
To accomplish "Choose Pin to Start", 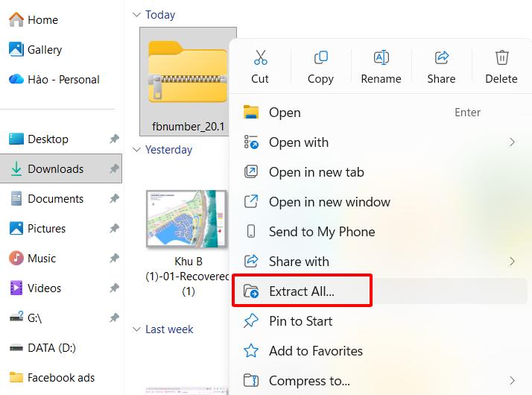I will [379, 321].
